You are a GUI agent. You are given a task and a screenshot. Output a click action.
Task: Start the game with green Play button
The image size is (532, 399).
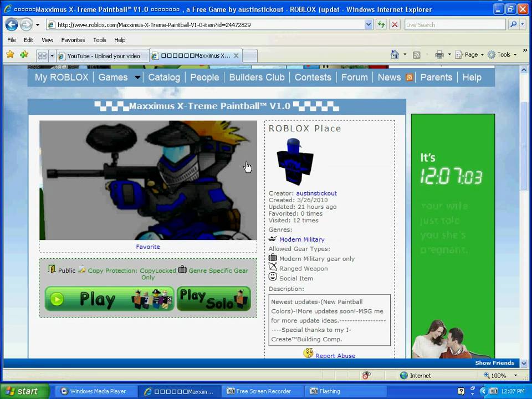point(109,299)
